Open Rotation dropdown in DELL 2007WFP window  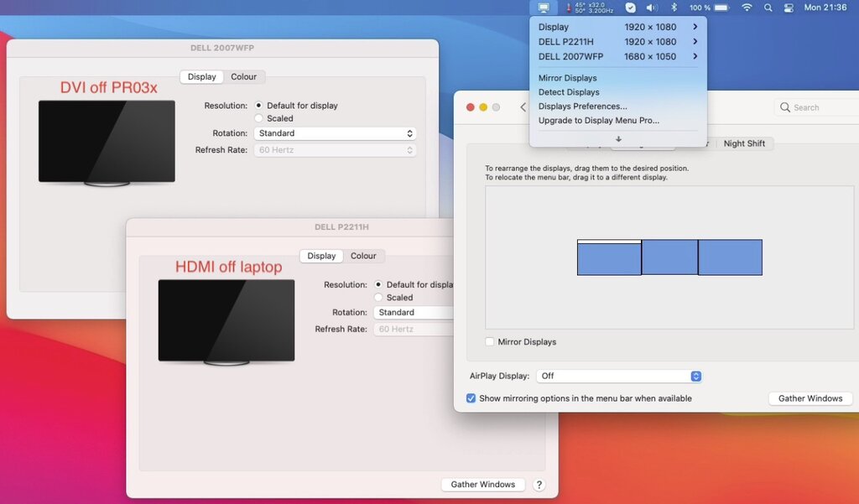pos(336,133)
